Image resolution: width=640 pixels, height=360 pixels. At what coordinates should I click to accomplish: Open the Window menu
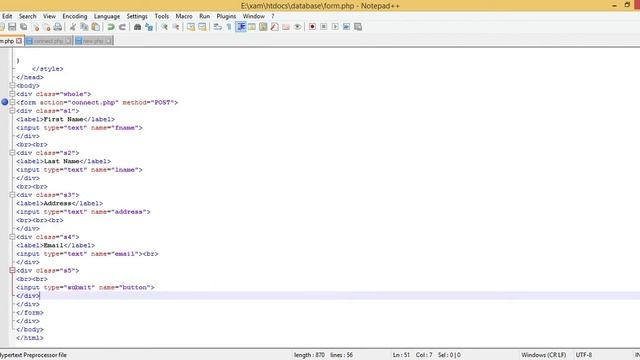254,16
